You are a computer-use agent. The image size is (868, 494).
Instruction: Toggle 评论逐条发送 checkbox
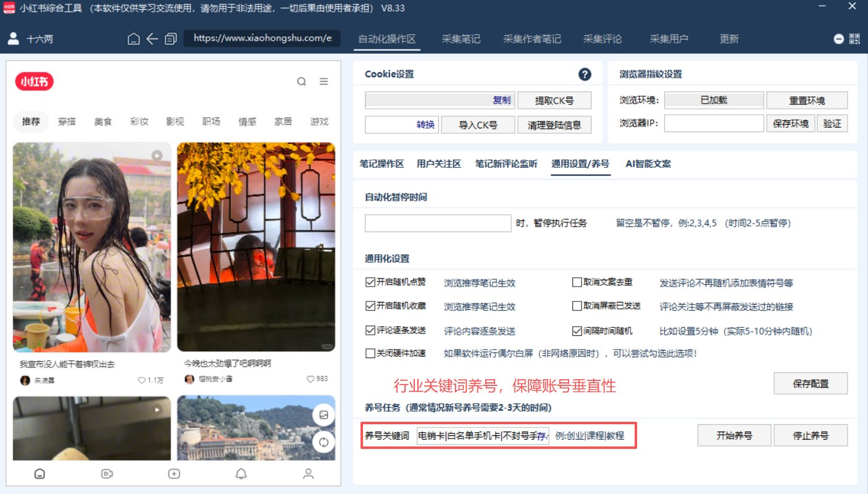click(x=370, y=330)
